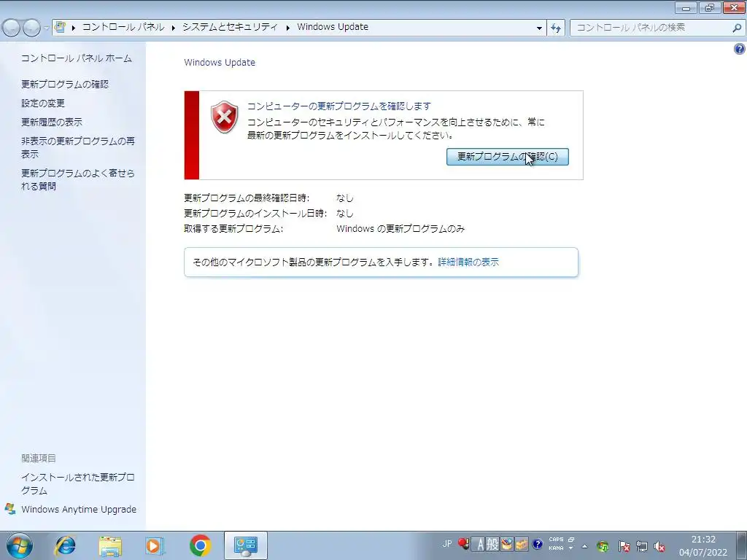Expand arrow after システムとセキュリティ breadcrumb
The width and height of the screenshot is (747, 560).
pyautogui.click(x=287, y=28)
